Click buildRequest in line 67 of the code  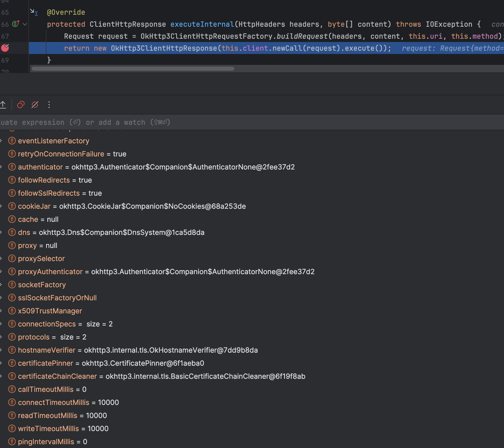tap(302, 36)
